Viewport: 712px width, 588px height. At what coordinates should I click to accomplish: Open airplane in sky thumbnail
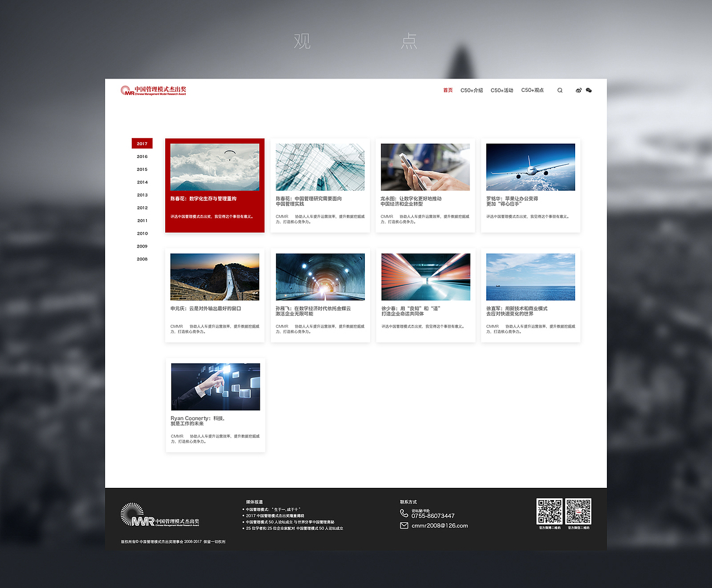click(x=531, y=167)
